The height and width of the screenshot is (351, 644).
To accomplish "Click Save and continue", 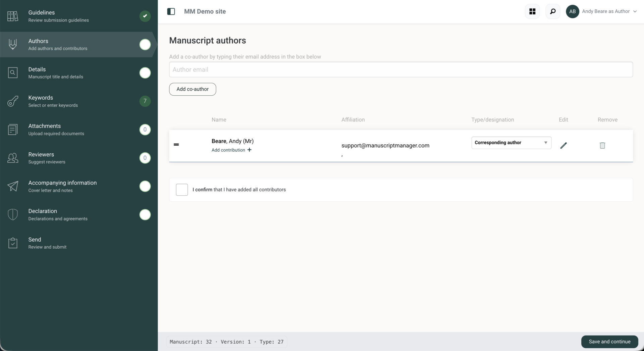I will tap(609, 342).
